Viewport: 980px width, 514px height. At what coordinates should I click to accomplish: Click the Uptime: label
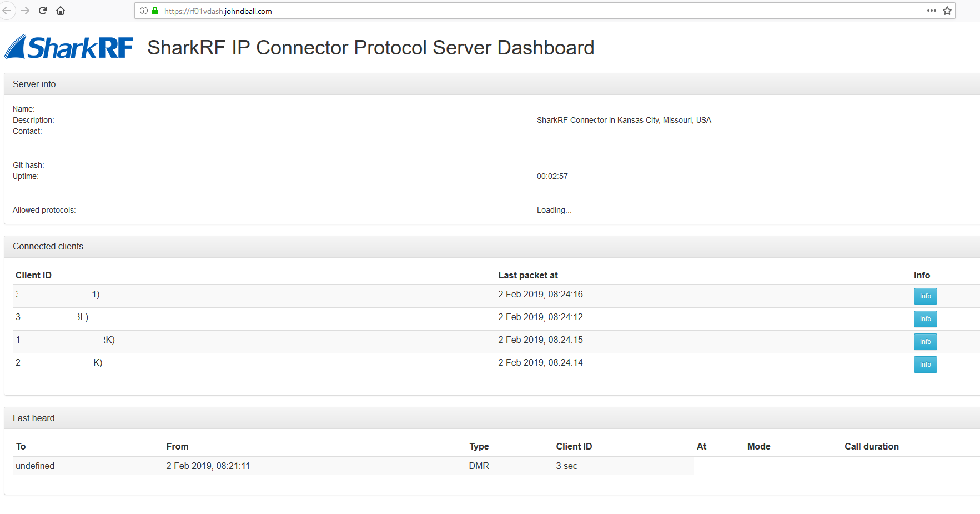26,176
